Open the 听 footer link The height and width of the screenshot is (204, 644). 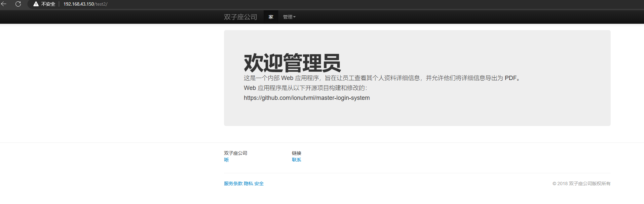tap(226, 160)
